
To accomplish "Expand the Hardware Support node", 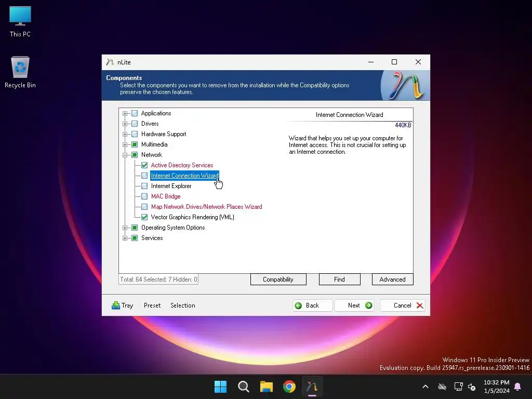I will (125, 134).
